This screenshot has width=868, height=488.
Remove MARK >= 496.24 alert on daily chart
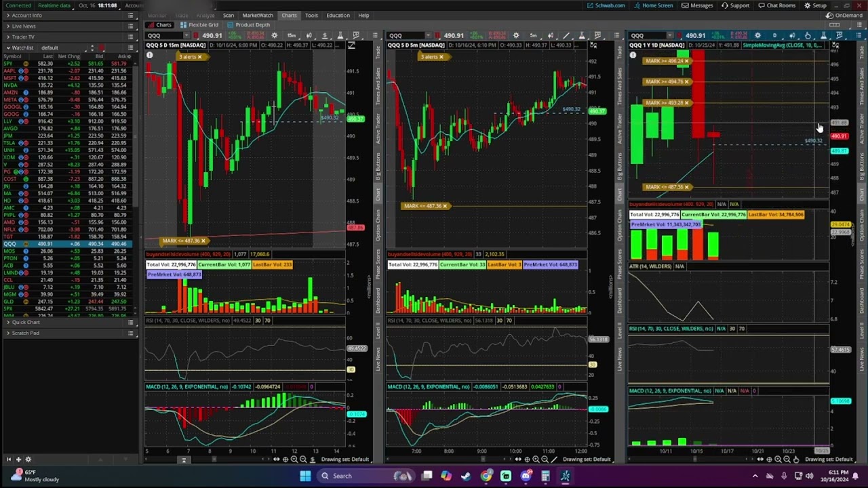(x=686, y=61)
